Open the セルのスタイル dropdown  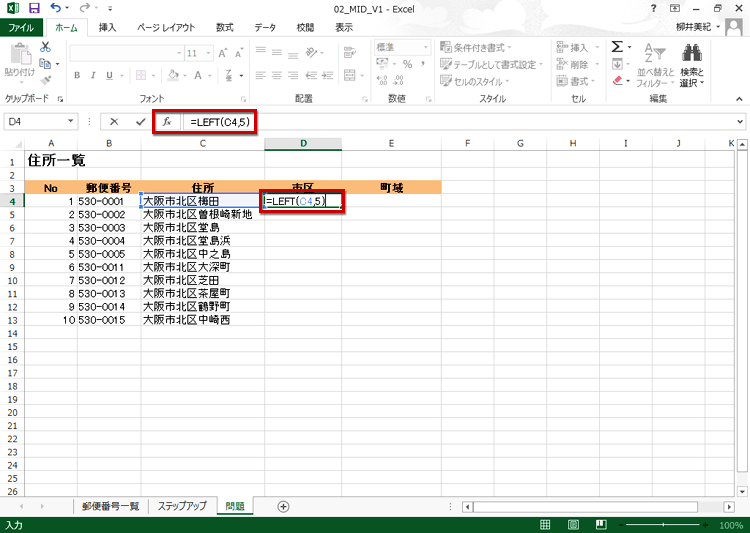click(474, 81)
